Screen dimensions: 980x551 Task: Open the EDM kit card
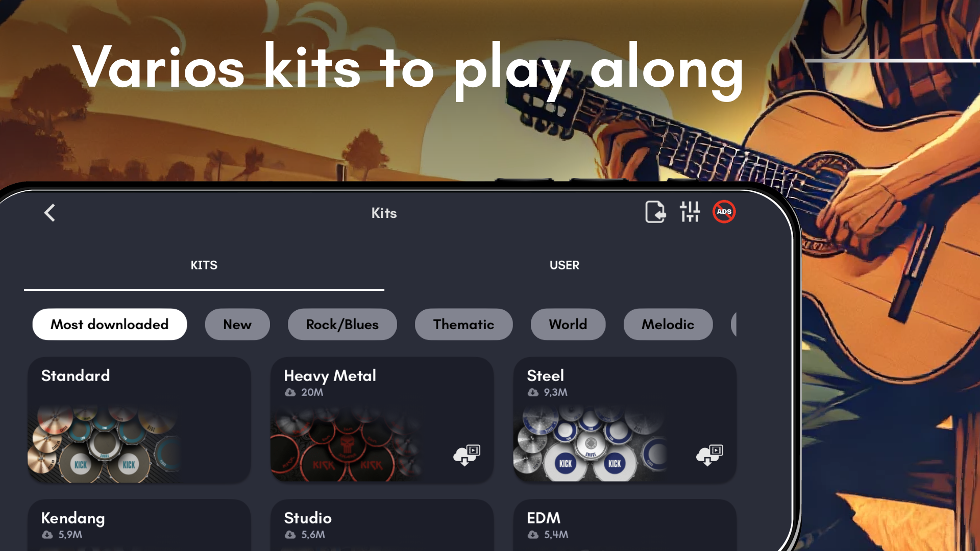pyautogui.click(x=625, y=525)
